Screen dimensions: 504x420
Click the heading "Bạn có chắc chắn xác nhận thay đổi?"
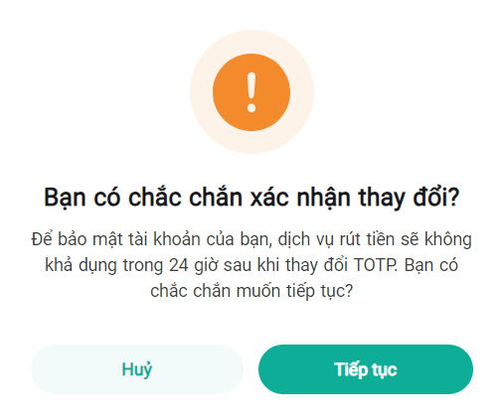(252, 198)
